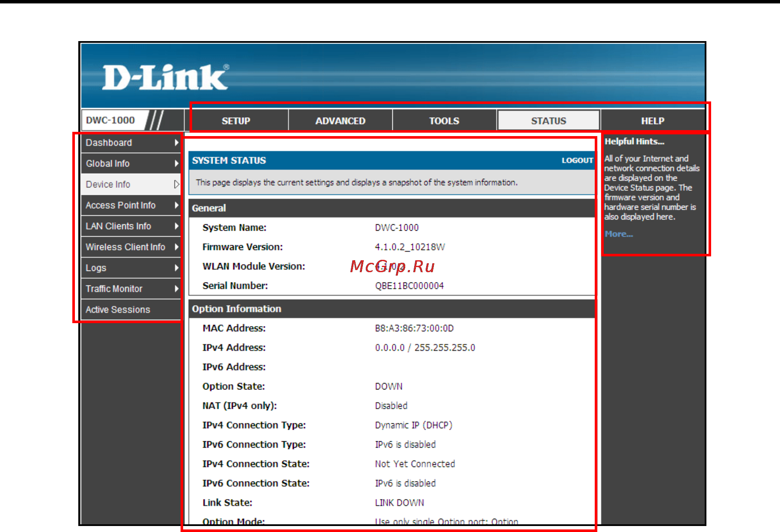Click the More... link in Helpful Hints
The width and height of the screenshot is (780, 532).
[x=619, y=234]
